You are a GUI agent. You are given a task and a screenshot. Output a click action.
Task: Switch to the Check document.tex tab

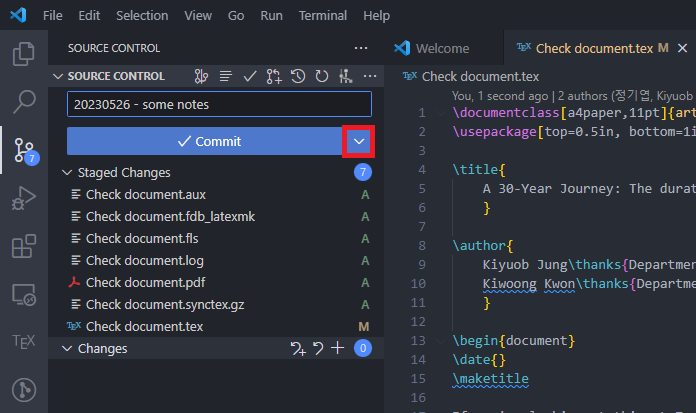(593, 48)
